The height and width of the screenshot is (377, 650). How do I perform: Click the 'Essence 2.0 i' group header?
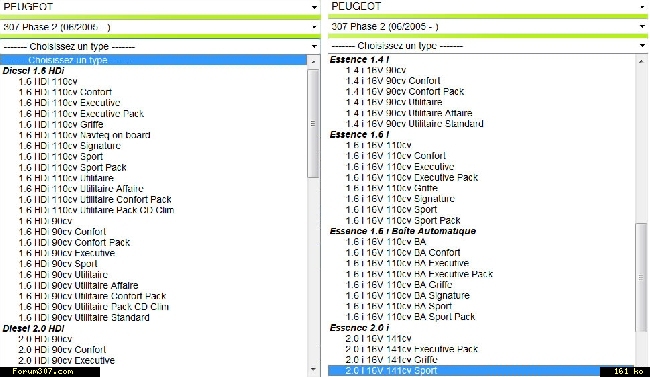pos(359,328)
